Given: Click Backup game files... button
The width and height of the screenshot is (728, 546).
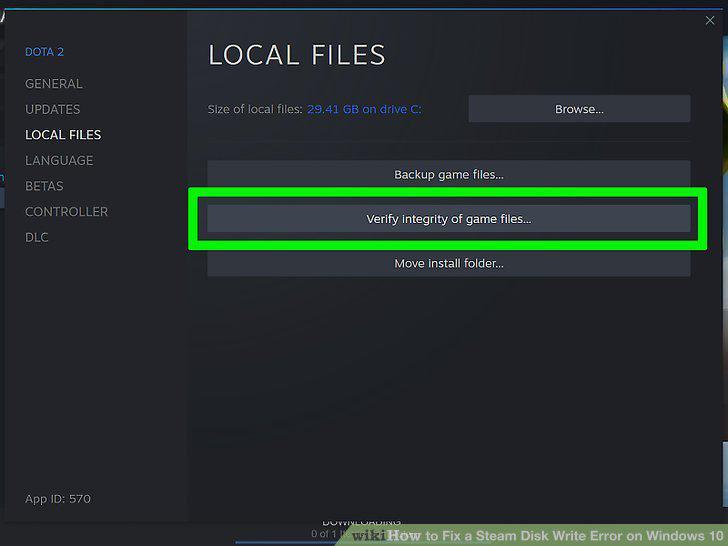Looking at the screenshot, I should click(x=448, y=174).
